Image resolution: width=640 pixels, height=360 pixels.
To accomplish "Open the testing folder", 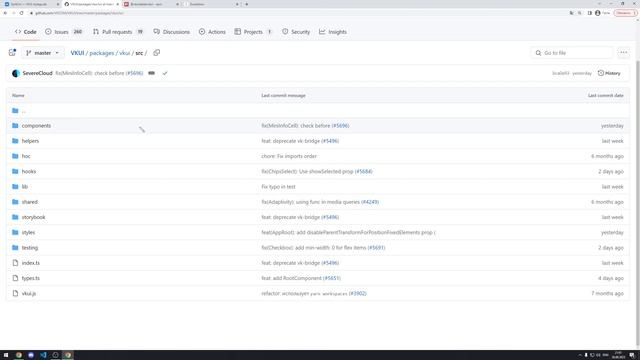I will click(x=30, y=248).
